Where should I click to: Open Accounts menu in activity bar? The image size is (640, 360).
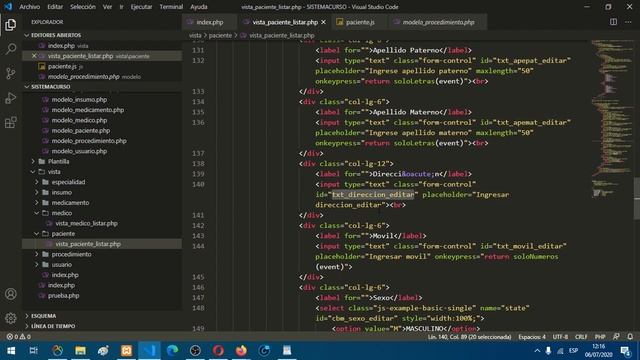[x=11, y=294]
